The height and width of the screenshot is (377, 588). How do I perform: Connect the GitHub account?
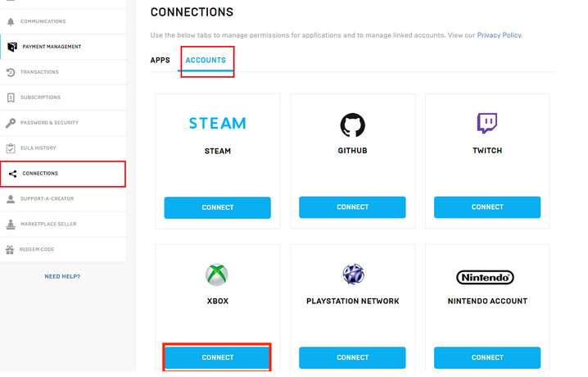[x=352, y=207]
